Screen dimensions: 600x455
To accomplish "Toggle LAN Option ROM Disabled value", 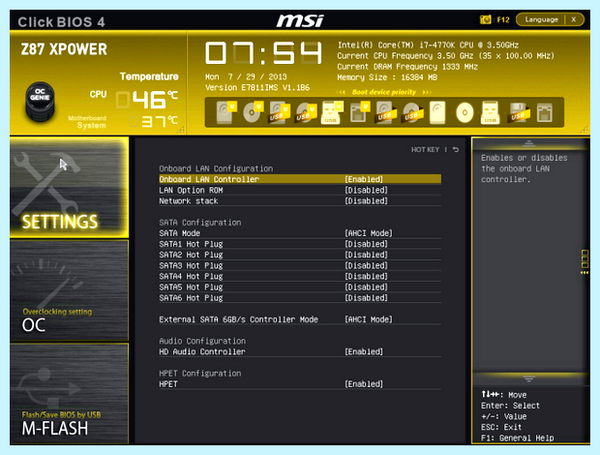I will (366, 190).
